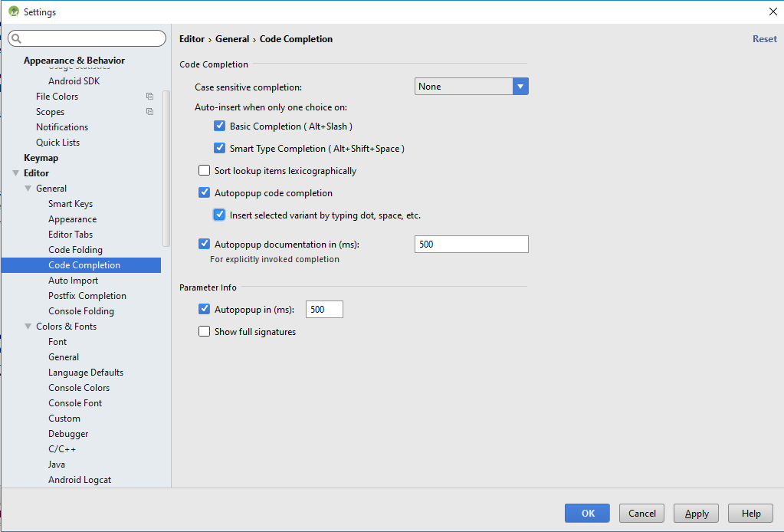
Task: Click the Reset link
Action: pos(765,39)
